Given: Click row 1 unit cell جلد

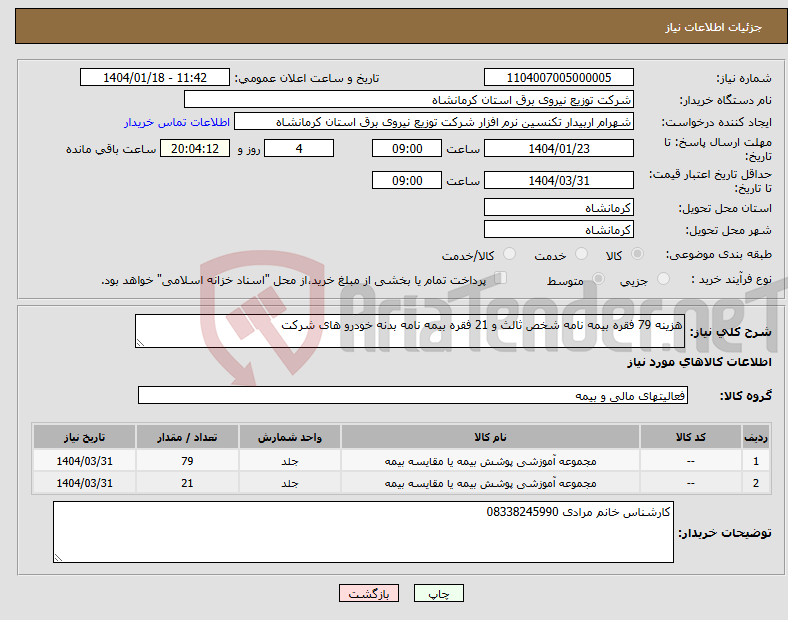Looking at the screenshot, I should pyautogui.click(x=290, y=461).
